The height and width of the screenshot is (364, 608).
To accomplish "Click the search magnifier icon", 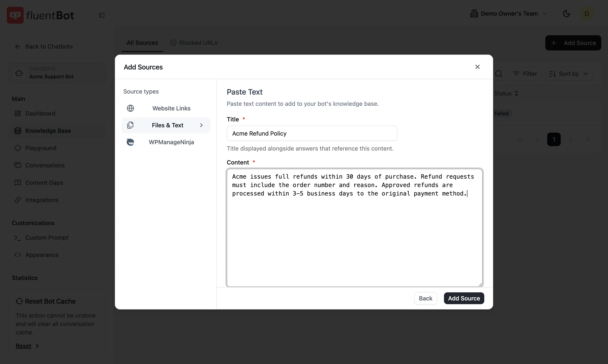I will (499, 74).
